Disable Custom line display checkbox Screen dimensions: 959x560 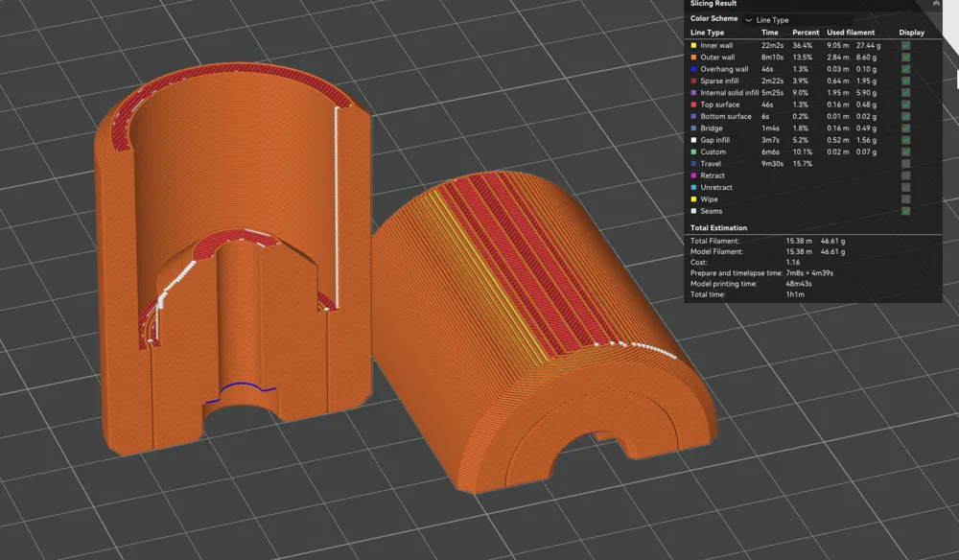tap(906, 152)
